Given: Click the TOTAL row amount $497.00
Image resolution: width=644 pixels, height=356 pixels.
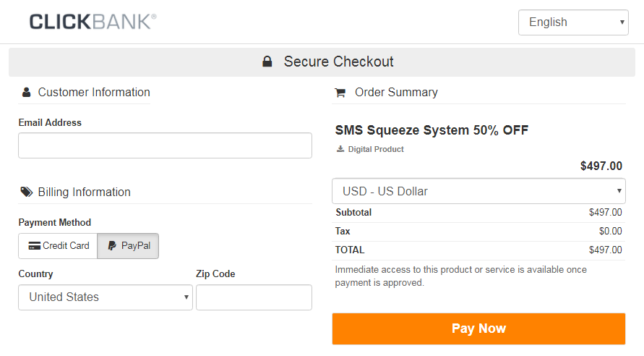Looking at the screenshot, I should (605, 250).
